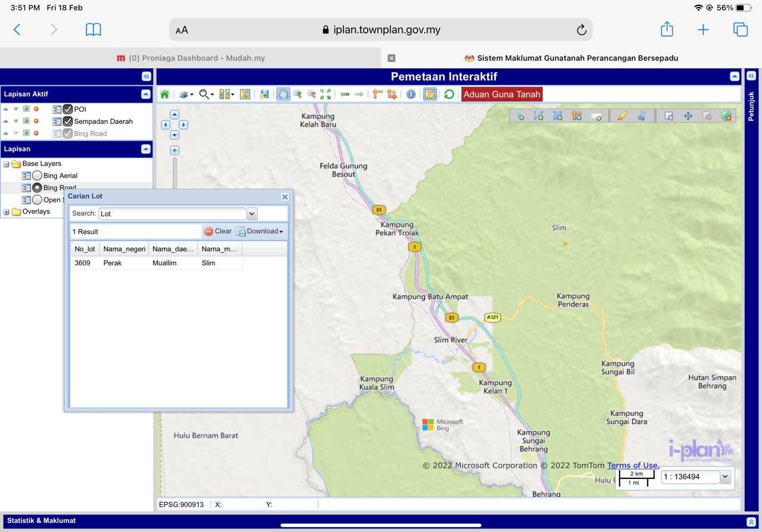Viewport: 762px width, 532px height.
Task: Click the green Home icon in map toolbar
Action: pyautogui.click(x=164, y=95)
